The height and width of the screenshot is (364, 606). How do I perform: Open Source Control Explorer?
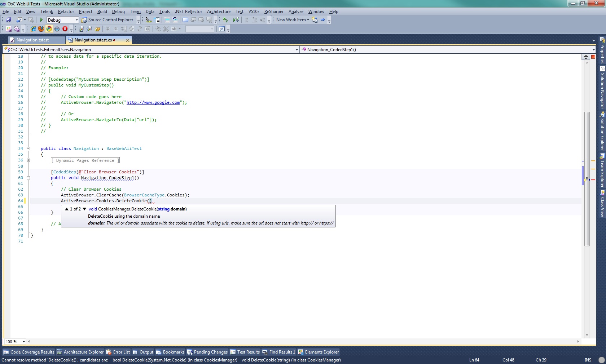tap(107, 20)
